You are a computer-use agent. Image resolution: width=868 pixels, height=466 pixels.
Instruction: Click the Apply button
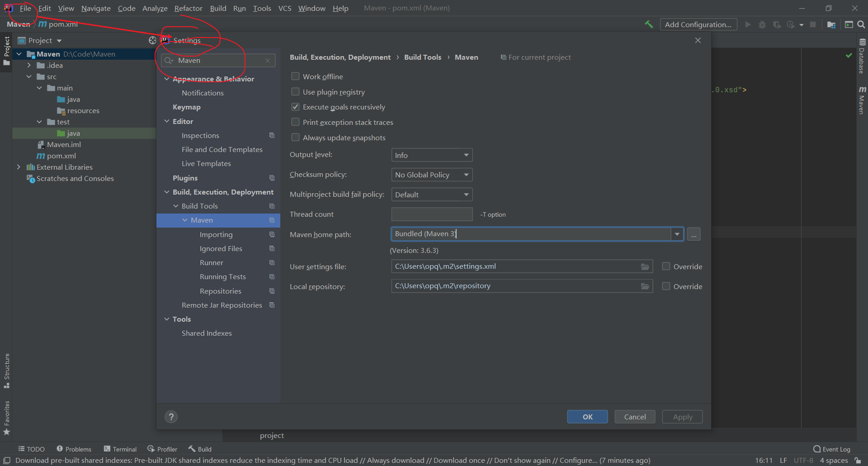point(682,417)
